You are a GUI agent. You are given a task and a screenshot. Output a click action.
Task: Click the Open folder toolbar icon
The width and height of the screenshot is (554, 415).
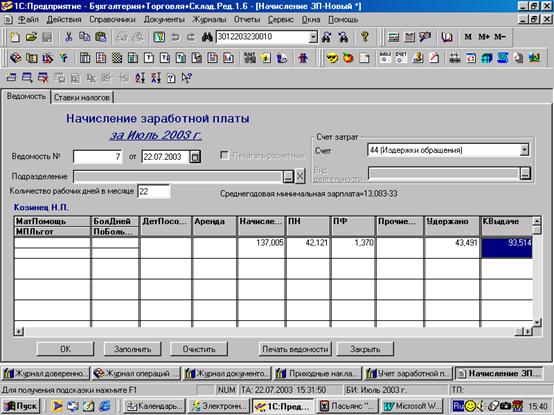[31, 37]
